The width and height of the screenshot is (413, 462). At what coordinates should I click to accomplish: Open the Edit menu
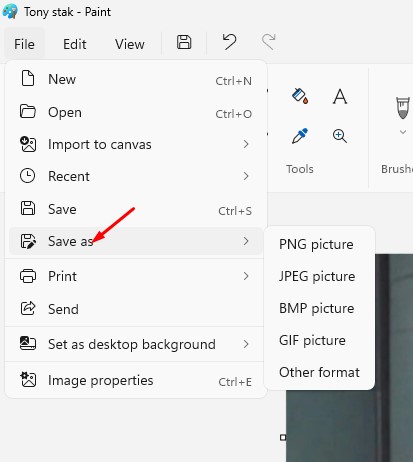pos(75,44)
